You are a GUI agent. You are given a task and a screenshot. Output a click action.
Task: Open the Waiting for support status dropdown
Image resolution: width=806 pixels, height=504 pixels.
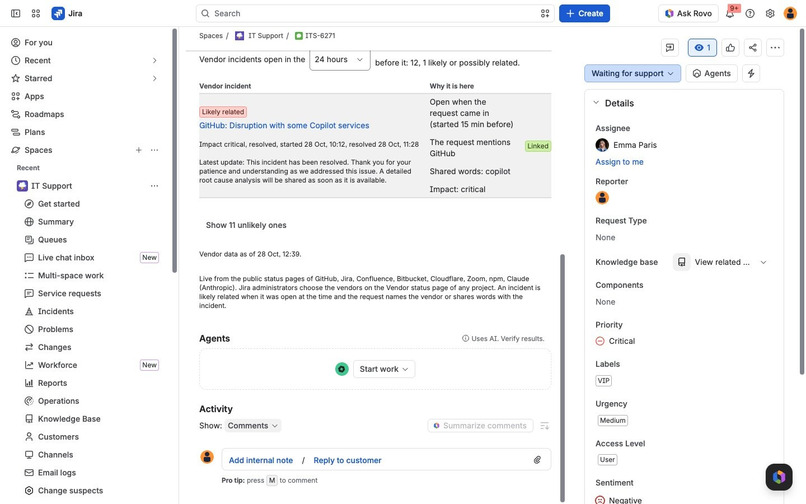(632, 74)
